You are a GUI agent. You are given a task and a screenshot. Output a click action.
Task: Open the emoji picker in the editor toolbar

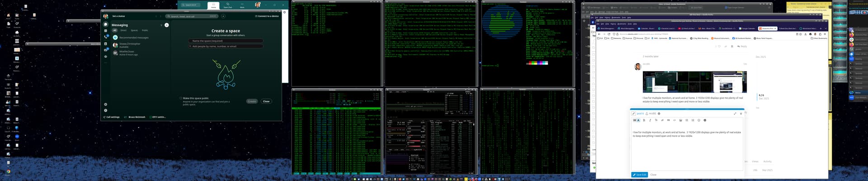point(698,120)
